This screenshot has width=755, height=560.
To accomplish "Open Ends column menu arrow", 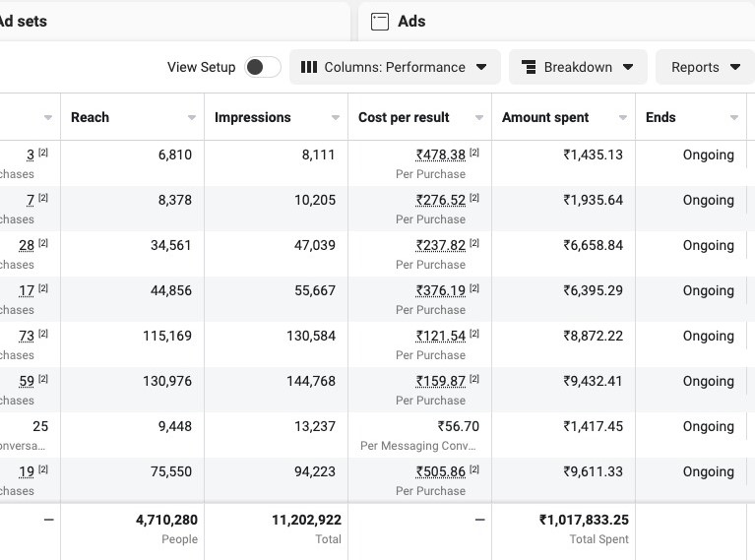I will pyautogui.click(x=734, y=118).
